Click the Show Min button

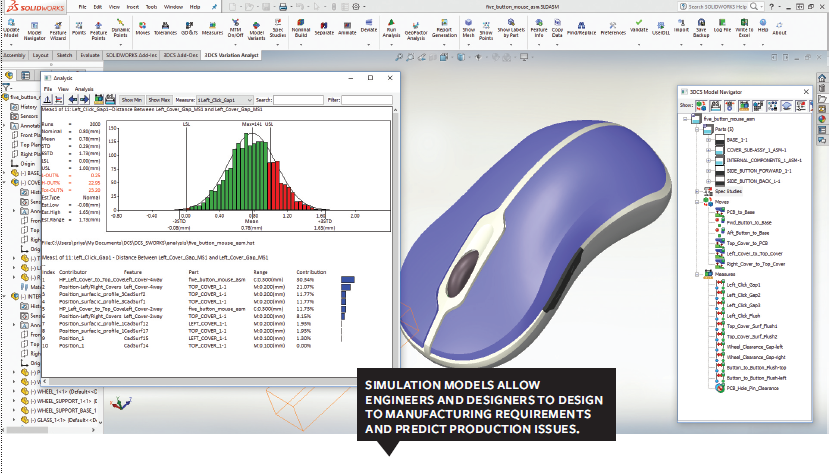[131, 100]
